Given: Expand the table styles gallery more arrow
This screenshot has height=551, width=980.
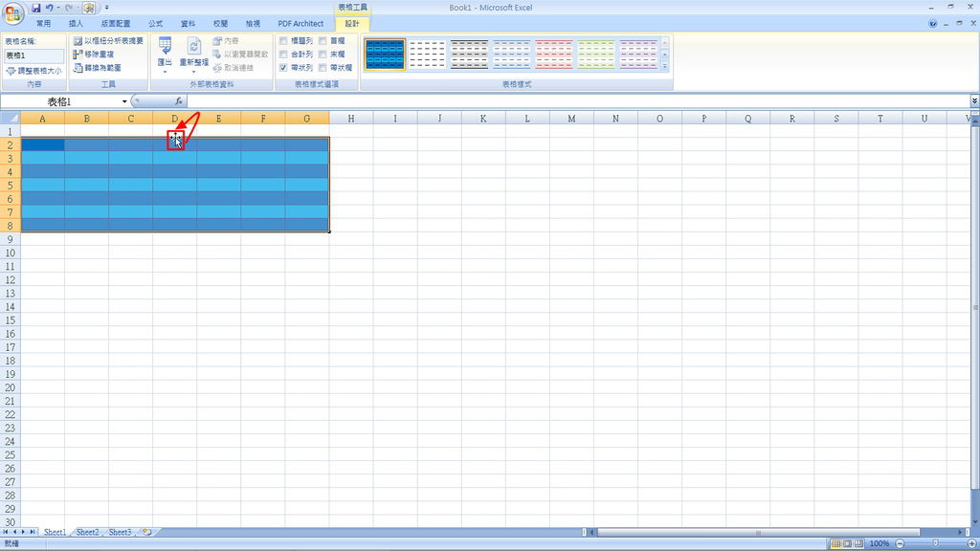Looking at the screenshot, I should tap(665, 66).
